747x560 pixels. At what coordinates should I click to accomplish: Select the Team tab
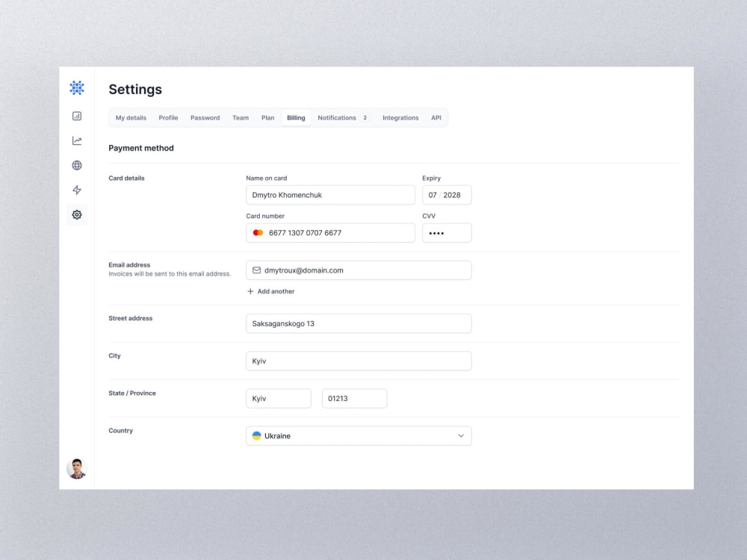[x=240, y=117]
